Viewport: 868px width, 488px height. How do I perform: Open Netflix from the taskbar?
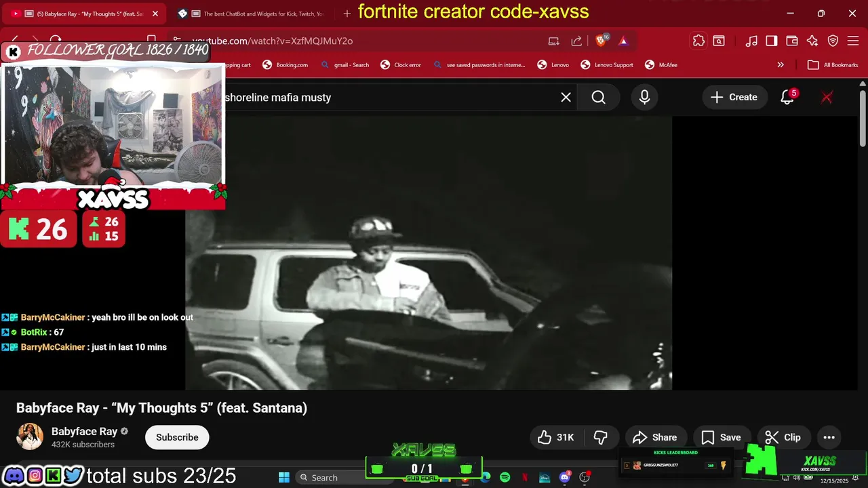524,477
